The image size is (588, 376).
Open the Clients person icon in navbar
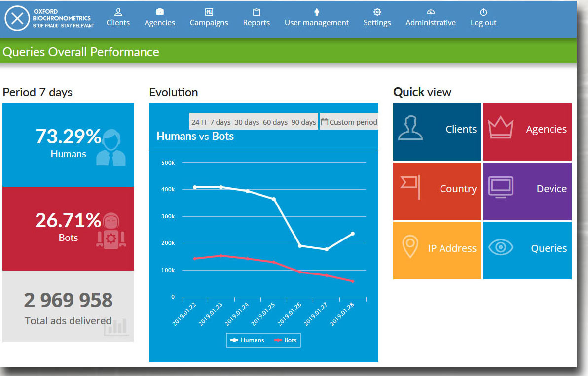tap(118, 12)
